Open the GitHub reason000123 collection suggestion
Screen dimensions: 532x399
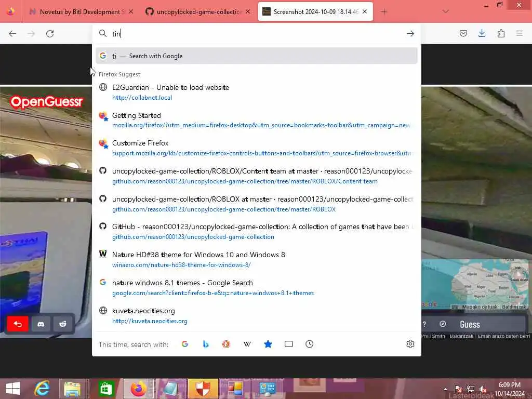(x=257, y=232)
